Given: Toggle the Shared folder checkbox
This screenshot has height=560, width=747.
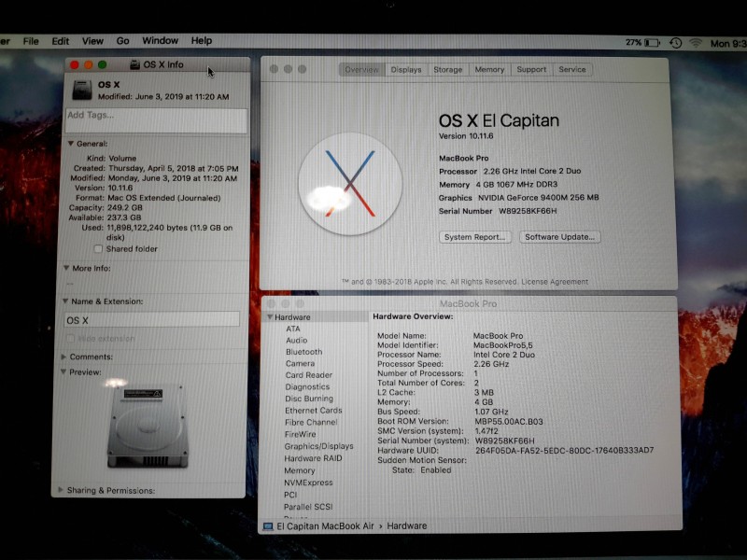Looking at the screenshot, I should coord(98,248).
